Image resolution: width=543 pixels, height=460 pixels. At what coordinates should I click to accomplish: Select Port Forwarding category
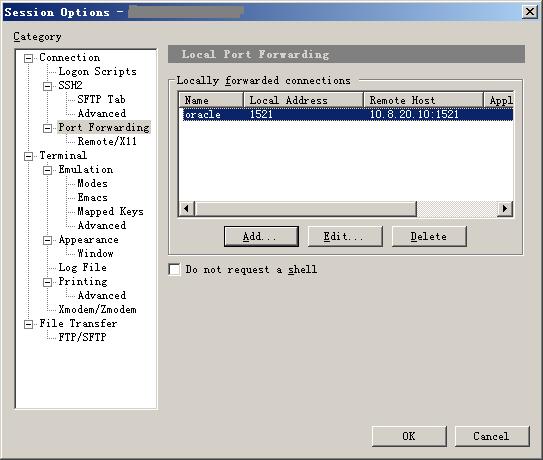[x=104, y=127]
